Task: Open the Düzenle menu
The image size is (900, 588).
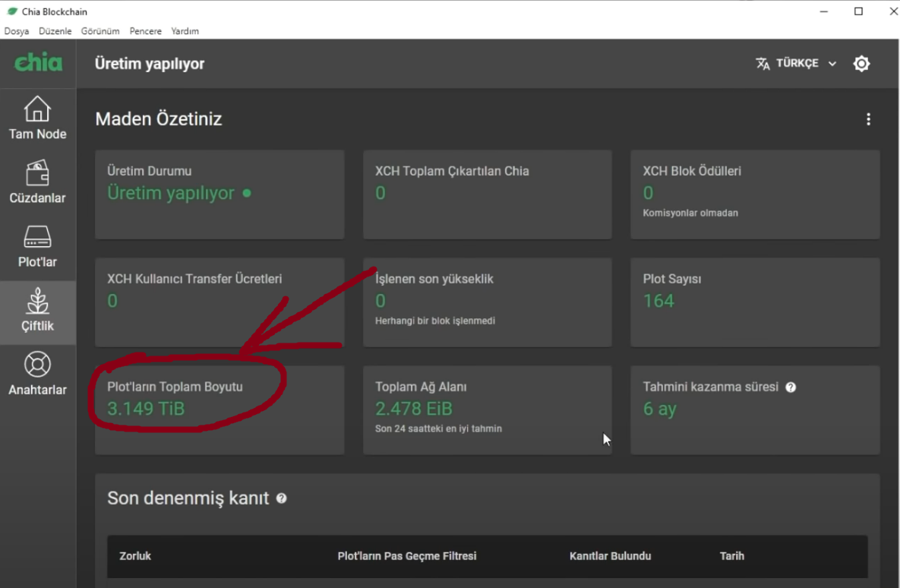Action: pyautogui.click(x=55, y=31)
